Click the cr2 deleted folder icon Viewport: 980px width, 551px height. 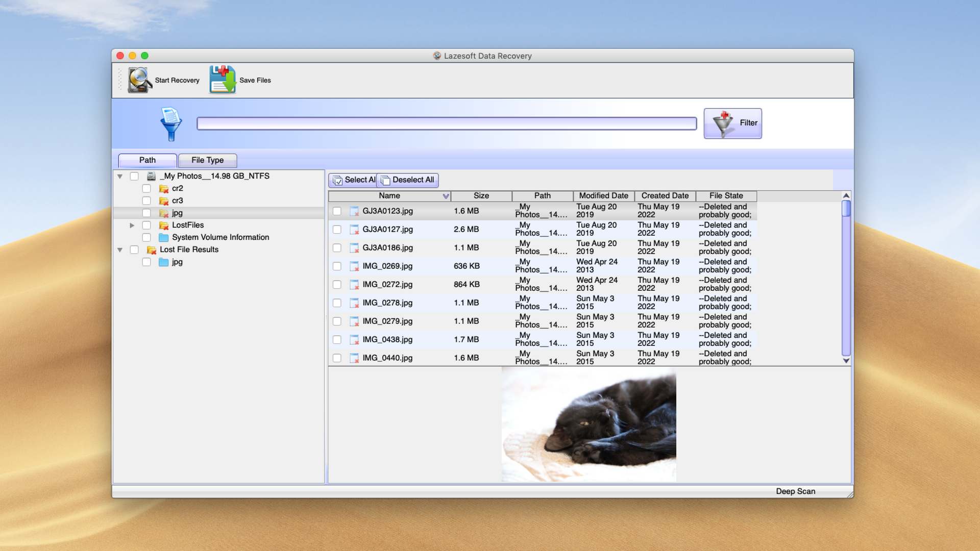(x=164, y=189)
